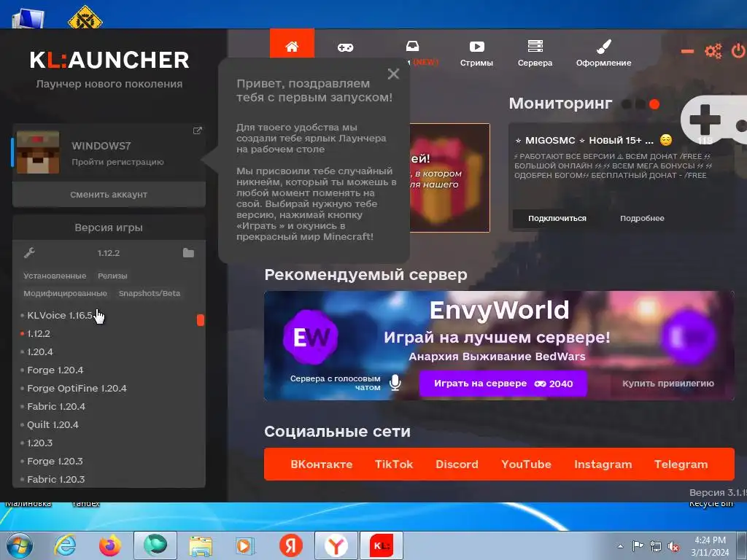
Task: Click Подробнее server details
Action: [642, 218]
